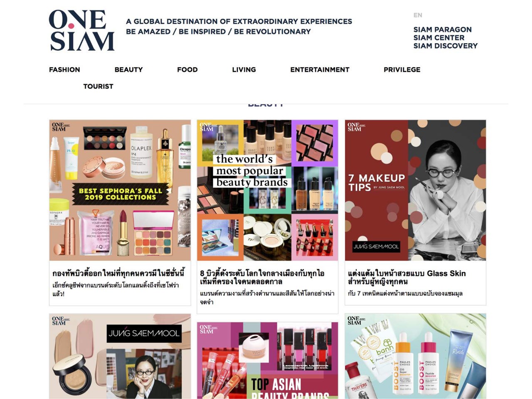Switch language to EN
The image size is (532, 399).
click(x=418, y=15)
